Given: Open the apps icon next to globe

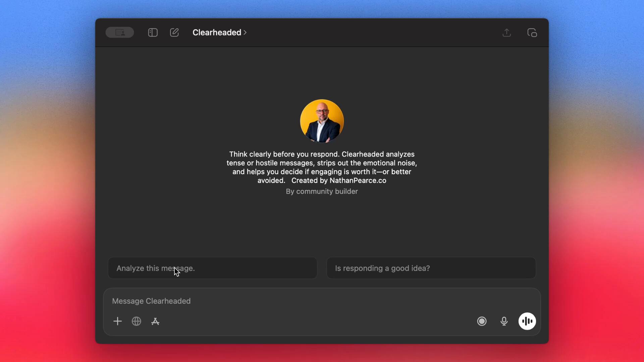Looking at the screenshot, I should click(x=155, y=321).
